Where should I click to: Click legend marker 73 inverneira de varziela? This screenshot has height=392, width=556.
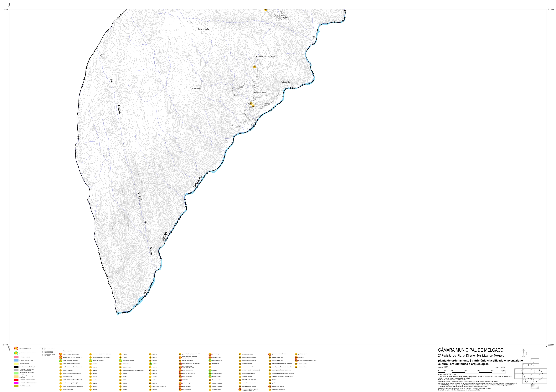click(240, 354)
